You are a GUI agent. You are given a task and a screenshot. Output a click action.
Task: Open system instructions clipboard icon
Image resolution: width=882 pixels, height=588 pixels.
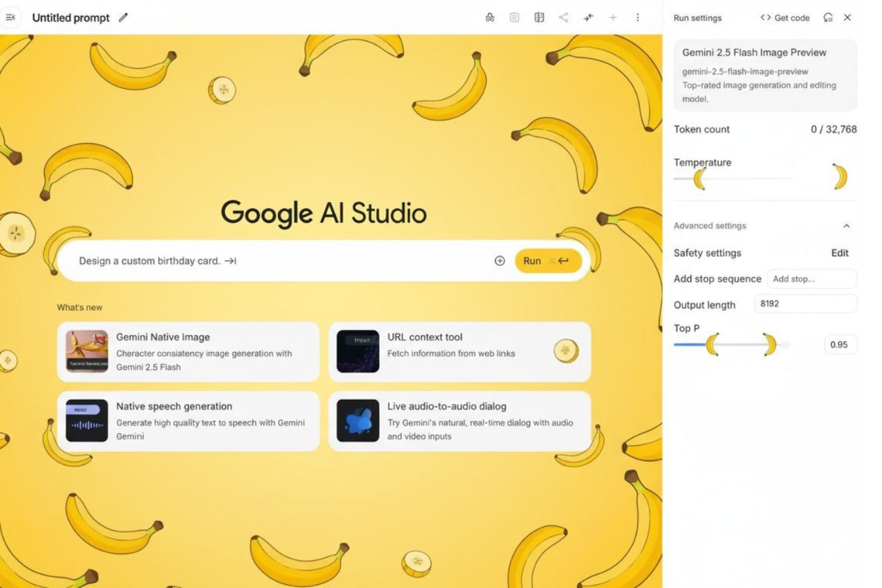(514, 17)
